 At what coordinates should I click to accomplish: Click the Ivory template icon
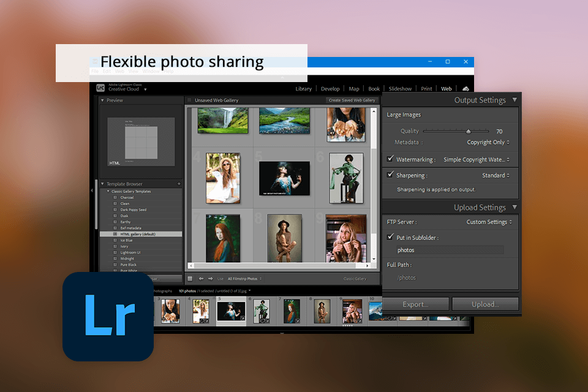[x=115, y=246]
